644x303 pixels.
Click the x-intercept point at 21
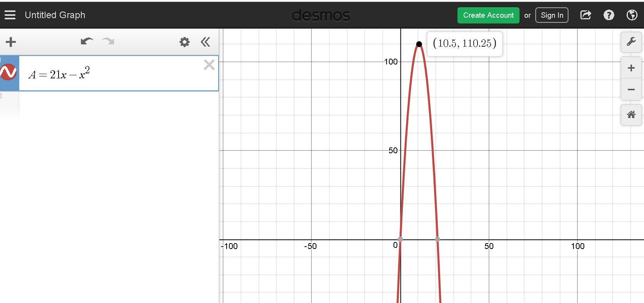click(437, 239)
